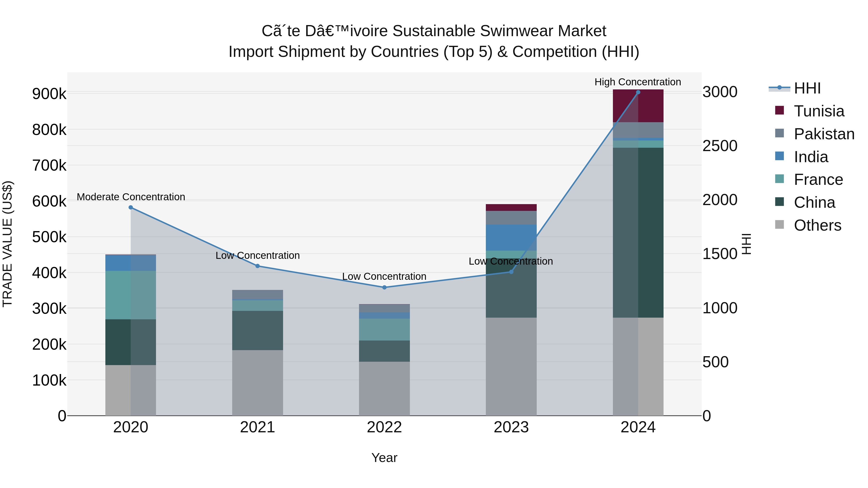
Task: Click the chart title text
Action: [x=434, y=41]
